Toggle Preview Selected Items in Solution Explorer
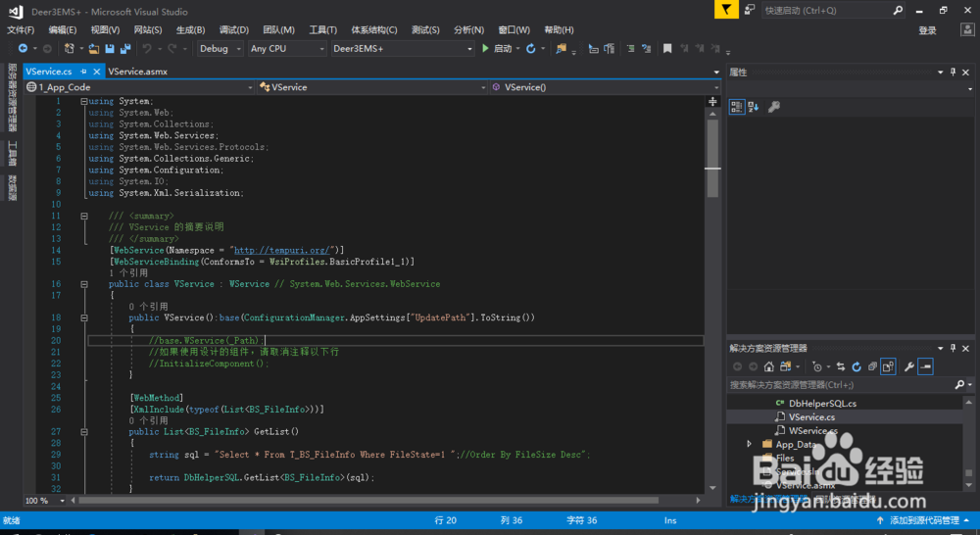 (x=926, y=366)
